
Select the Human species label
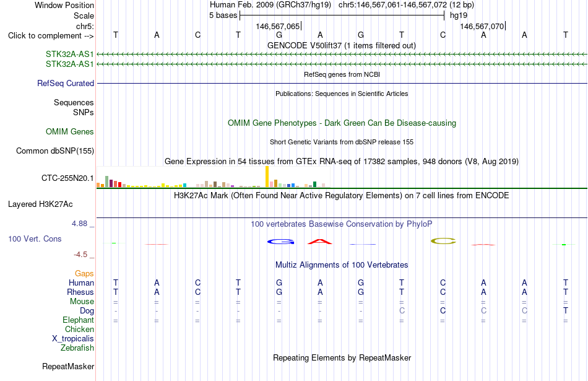81,282
